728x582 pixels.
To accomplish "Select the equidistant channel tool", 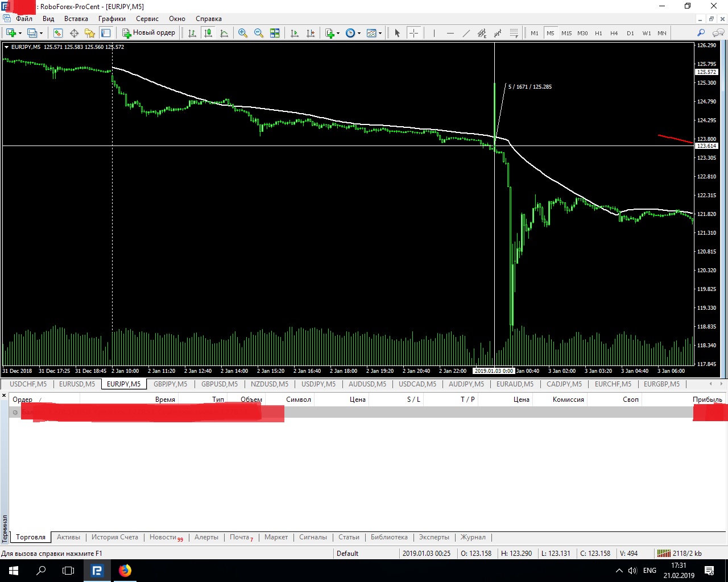I will 482,33.
